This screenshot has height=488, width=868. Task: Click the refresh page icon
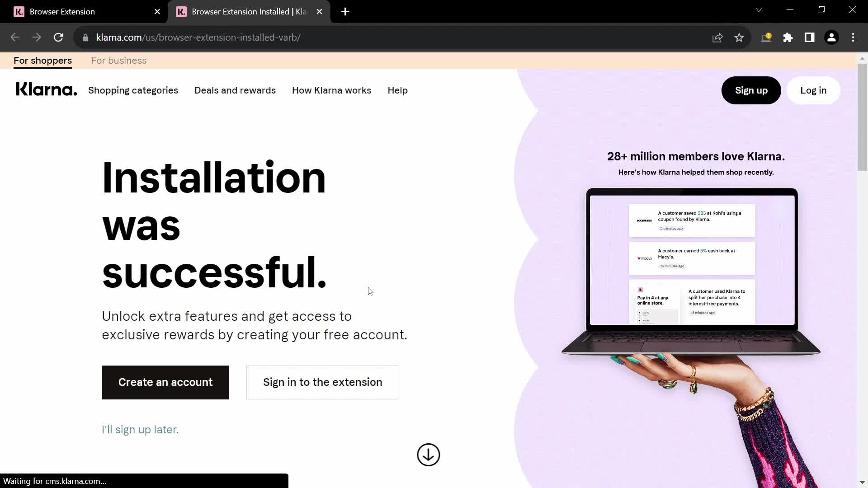tap(58, 37)
